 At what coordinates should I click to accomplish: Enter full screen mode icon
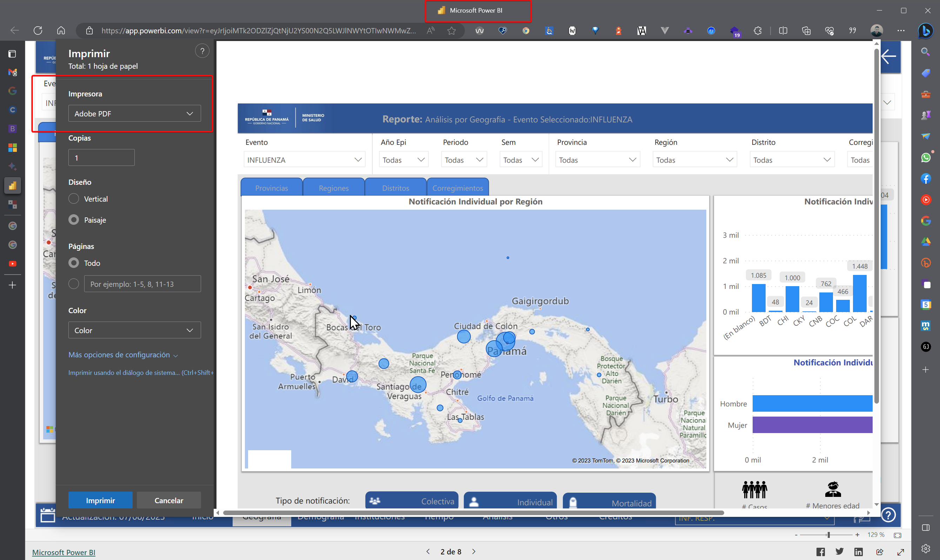pos(901,552)
